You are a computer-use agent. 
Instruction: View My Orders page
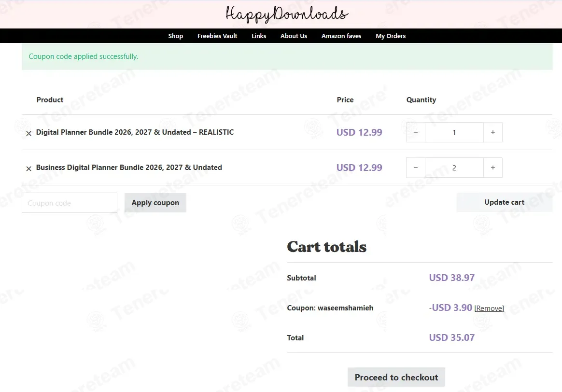pos(391,36)
